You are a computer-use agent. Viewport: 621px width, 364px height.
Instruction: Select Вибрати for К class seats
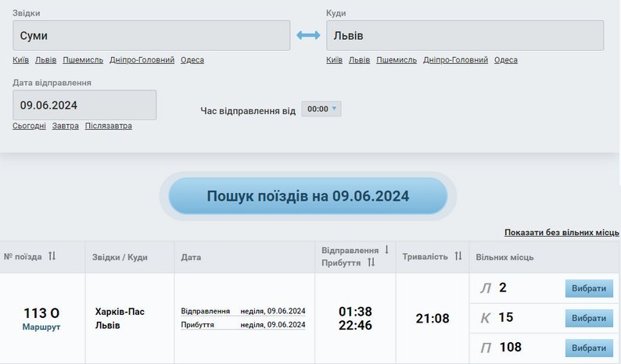click(588, 318)
